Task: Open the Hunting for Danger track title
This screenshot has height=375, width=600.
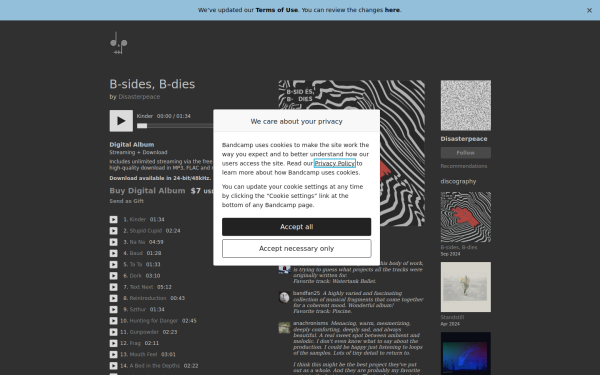Action: (154, 321)
